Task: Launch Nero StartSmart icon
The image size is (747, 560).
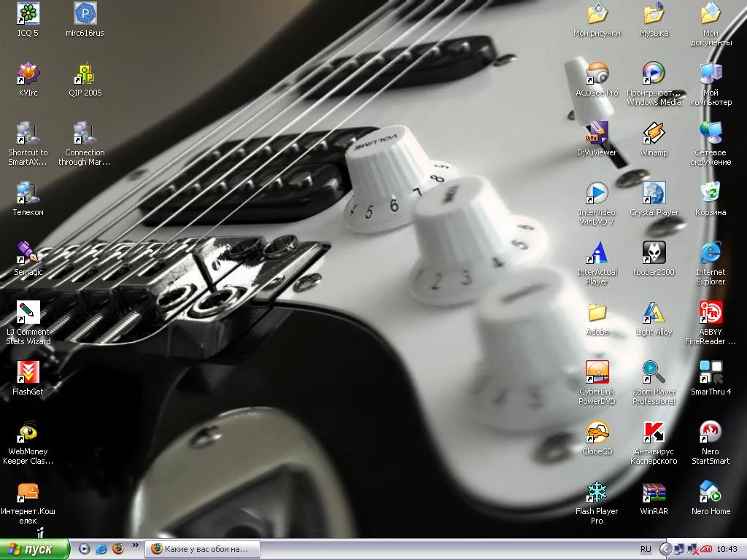Action: pos(711,432)
